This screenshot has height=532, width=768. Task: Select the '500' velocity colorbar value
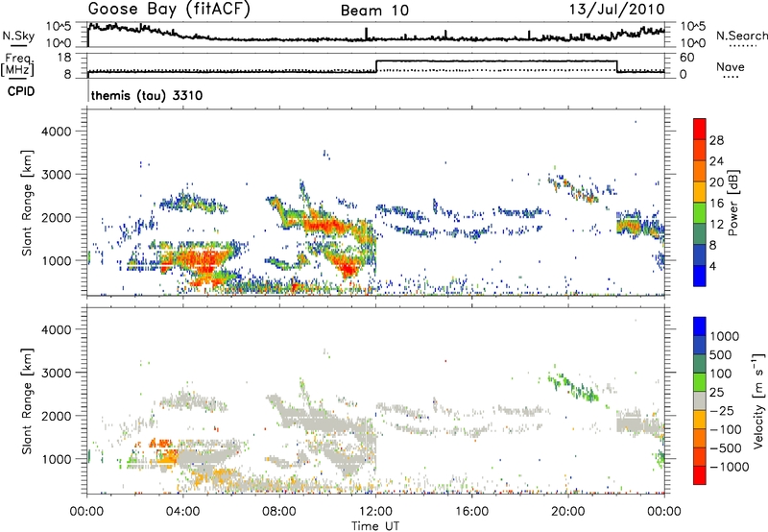720,354
